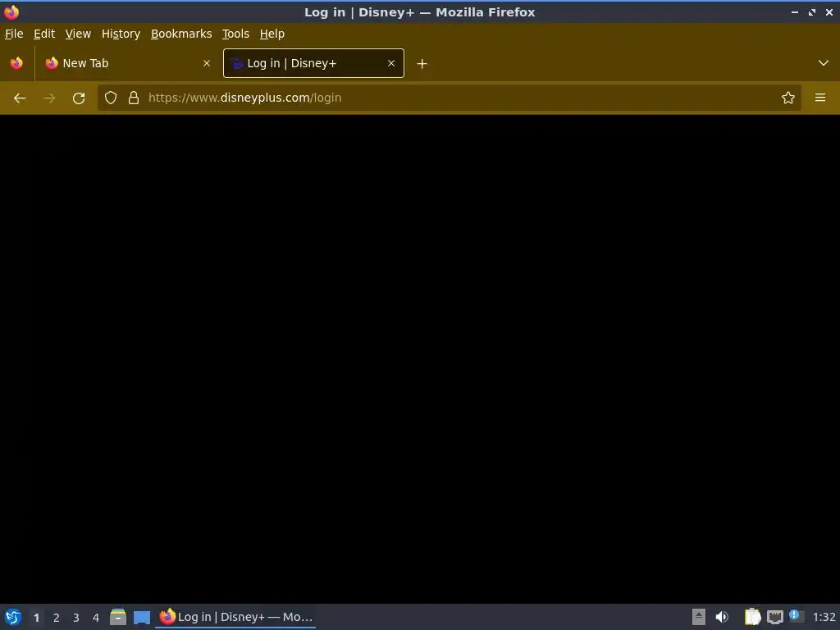
Task: Close the Firefox window
Action: coord(829,11)
